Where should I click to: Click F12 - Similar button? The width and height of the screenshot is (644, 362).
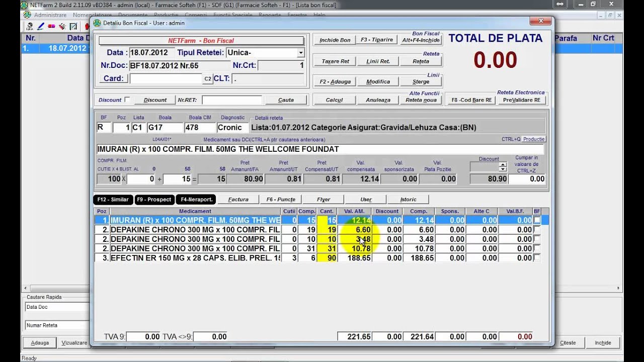click(113, 200)
